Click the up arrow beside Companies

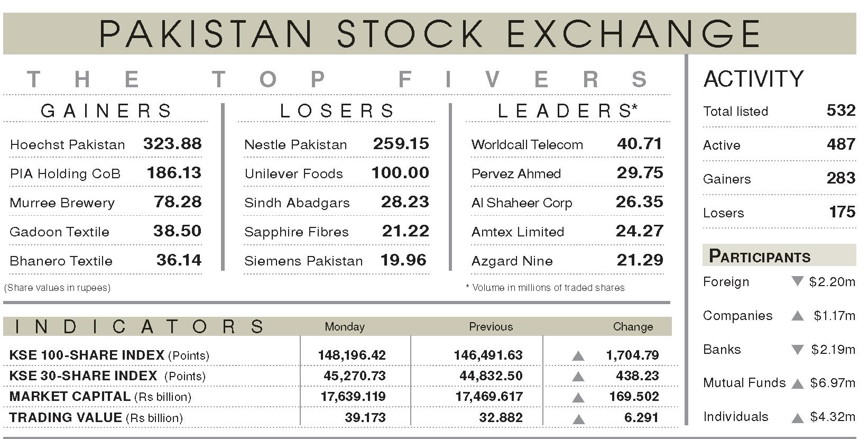click(797, 316)
